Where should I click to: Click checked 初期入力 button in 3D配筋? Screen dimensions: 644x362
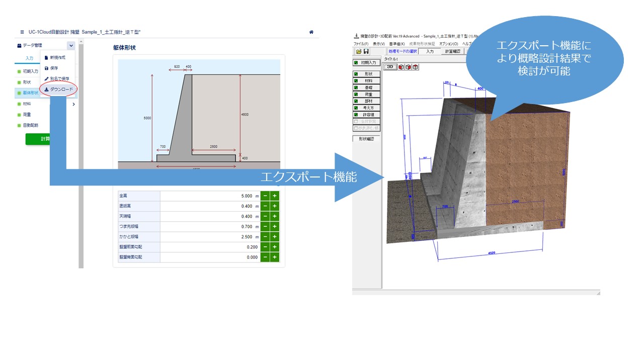coord(367,62)
